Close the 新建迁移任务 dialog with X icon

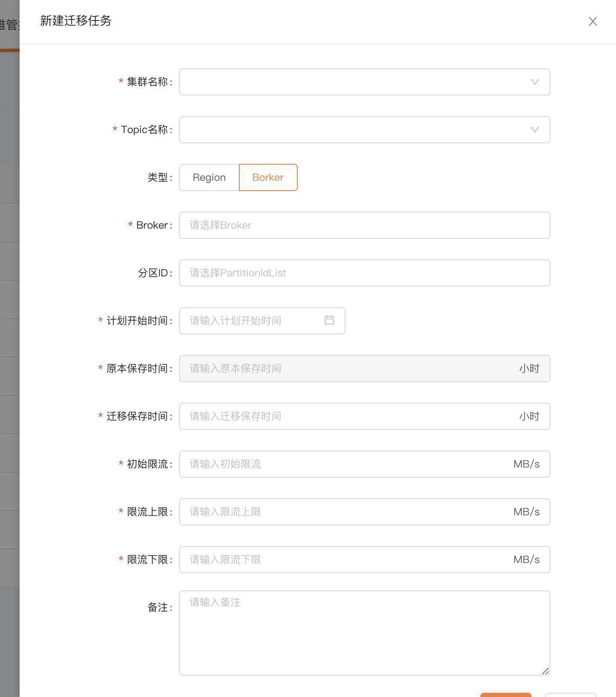593,21
